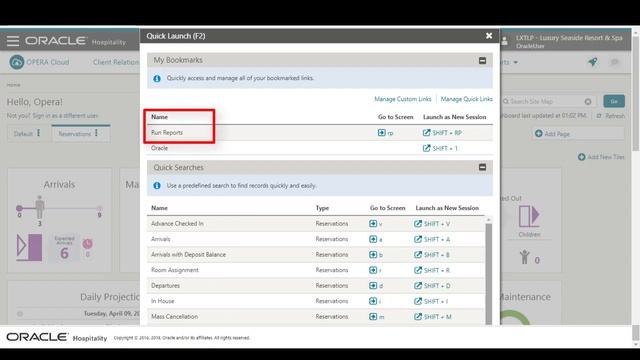
Task: Switch to the Default dashboard tab
Action: click(x=23, y=134)
